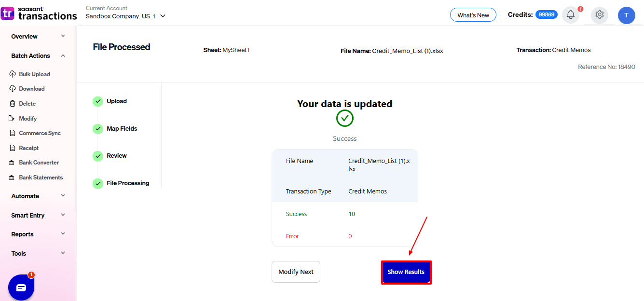Open the Receipt batch action
The image size is (644, 301).
click(x=28, y=148)
